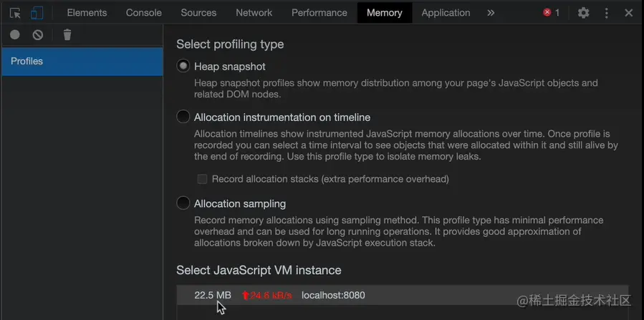Viewport: 644px width, 320px height.
Task: Select the Heap snapshot radio option
Action: click(183, 67)
